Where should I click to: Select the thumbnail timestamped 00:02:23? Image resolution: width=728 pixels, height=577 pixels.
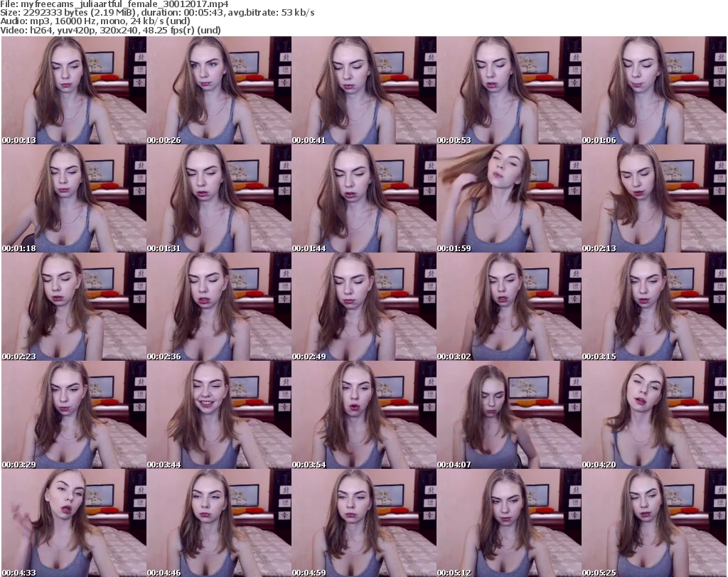coord(74,307)
